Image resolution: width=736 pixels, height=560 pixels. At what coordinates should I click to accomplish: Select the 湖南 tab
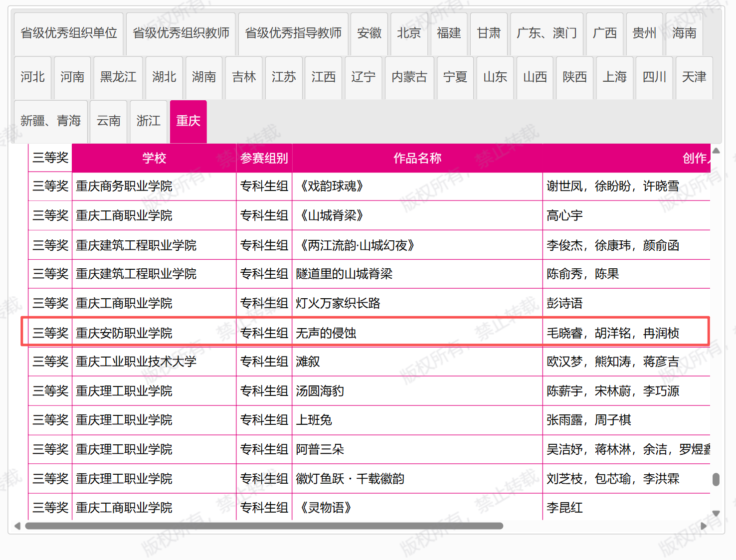204,78
